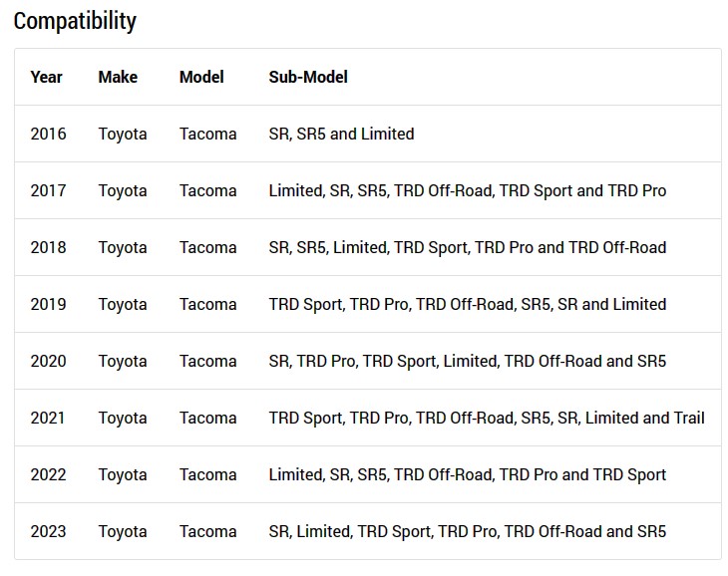Click the 2023 year cell
The image size is (728, 576).
[x=48, y=531]
